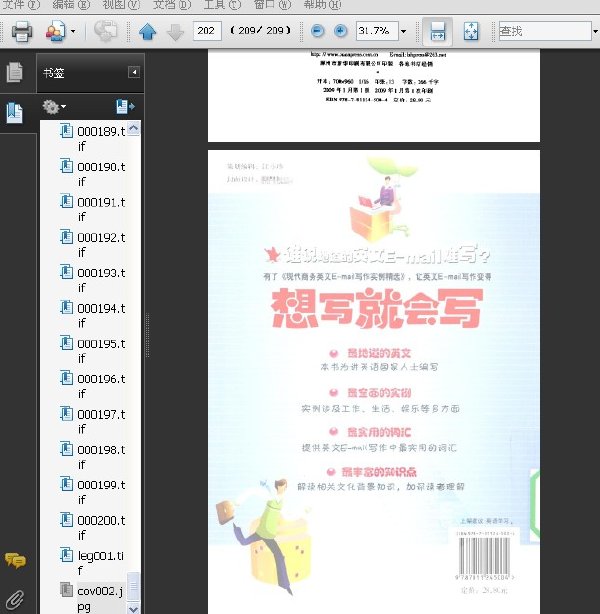
Task: Select the fit full page icon
Action: tap(471, 31)
